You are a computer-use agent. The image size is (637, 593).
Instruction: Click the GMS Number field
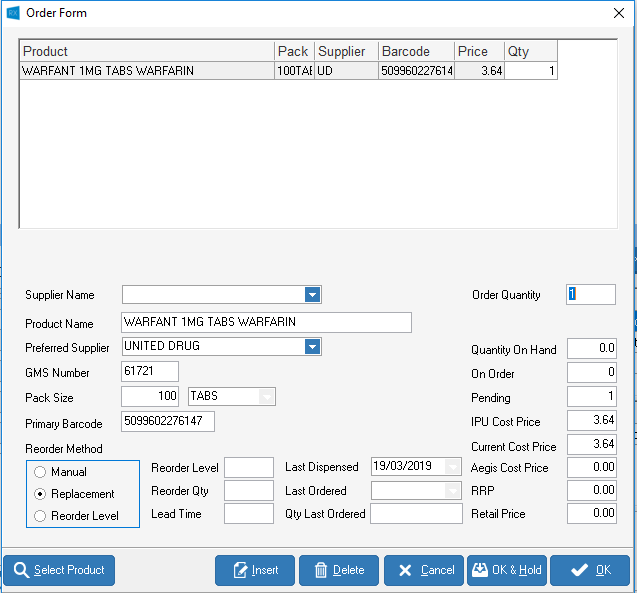[x=149, y=372]
